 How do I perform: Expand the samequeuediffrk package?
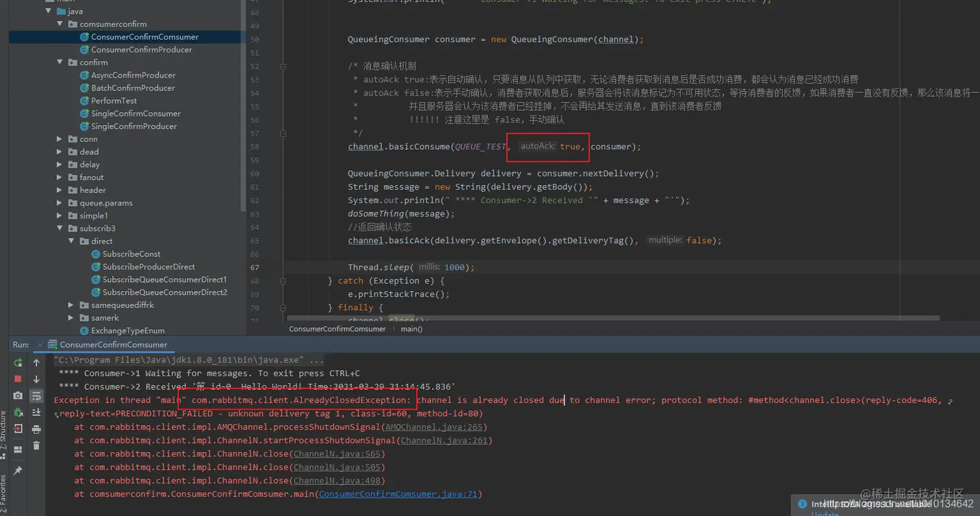[x=71, y=305]
